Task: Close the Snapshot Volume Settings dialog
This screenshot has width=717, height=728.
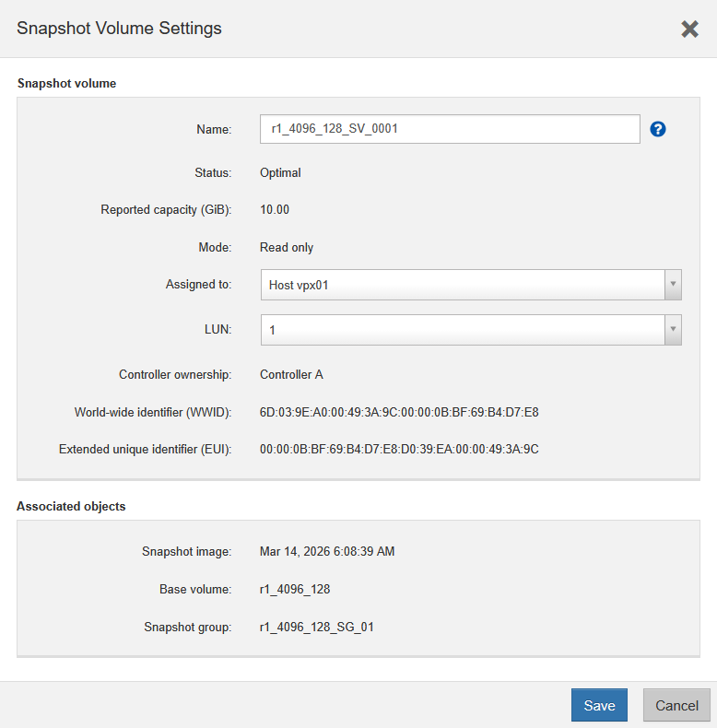Action: [x=689, y=29]
